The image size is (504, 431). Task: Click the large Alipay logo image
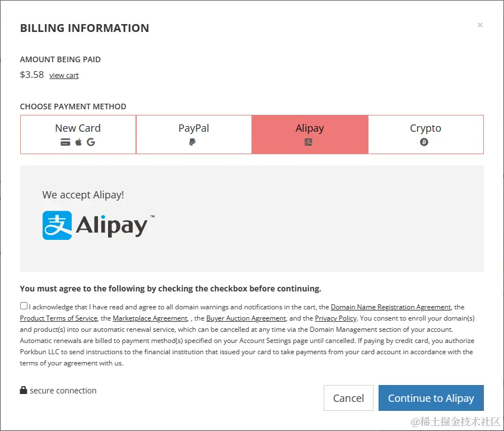coord(99,225)
